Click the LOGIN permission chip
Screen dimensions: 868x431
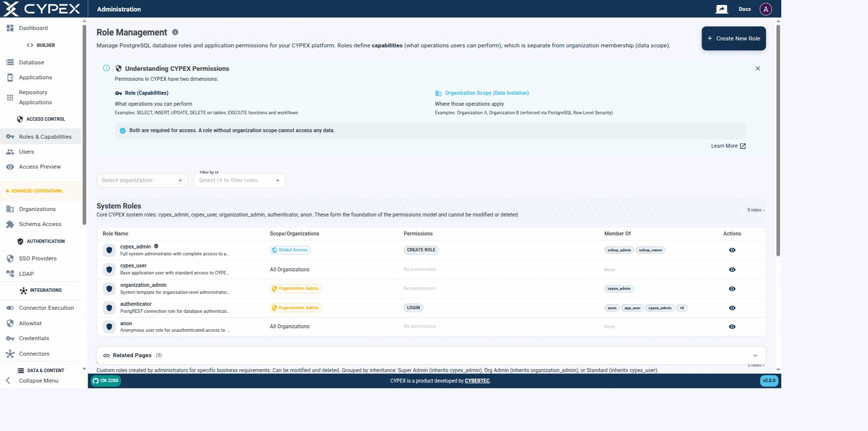[x=413, y=308]
